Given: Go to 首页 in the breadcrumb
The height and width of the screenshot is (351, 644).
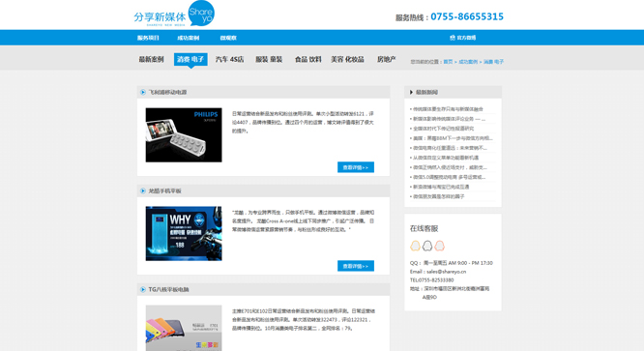Looking at the screenshot, I should [448, 62].
